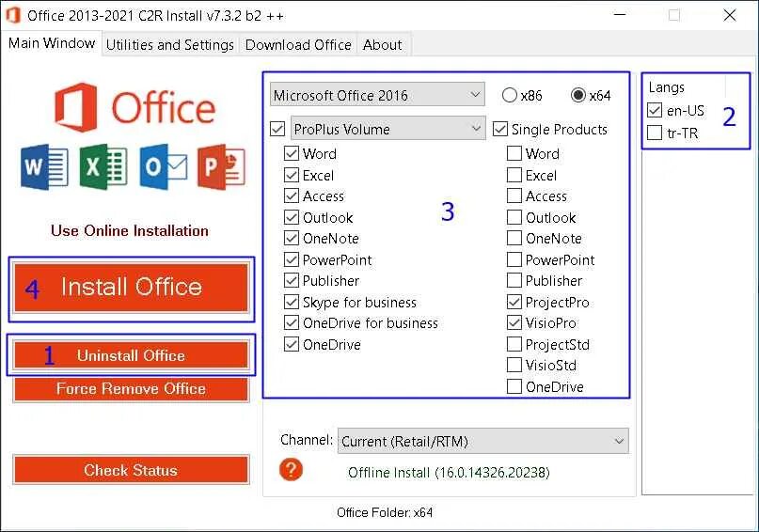Uncheck the ProjectPro checkbox
Image resolution: width=759 pixels, height=532 pixels.
[x=514, y=302]
